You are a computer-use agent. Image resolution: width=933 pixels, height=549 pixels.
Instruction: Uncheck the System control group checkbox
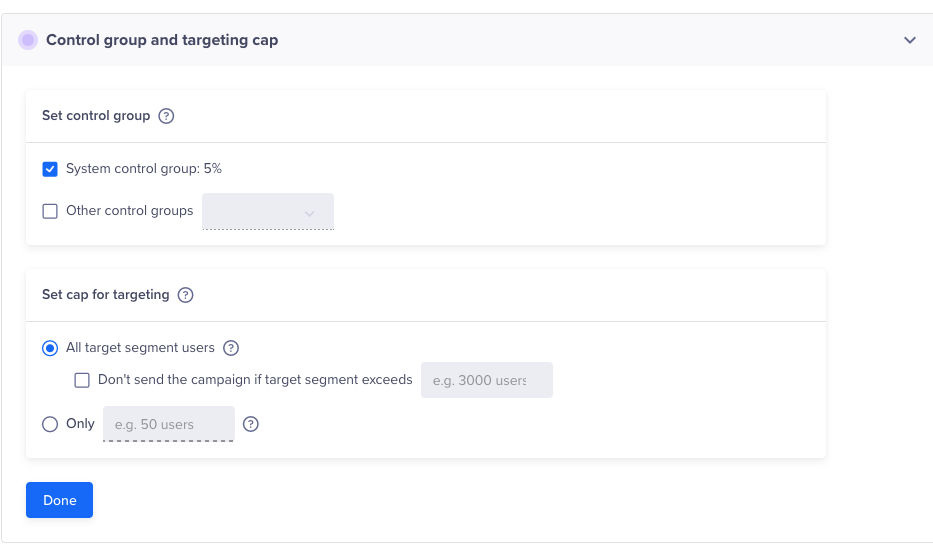click(x=50, y=169)
